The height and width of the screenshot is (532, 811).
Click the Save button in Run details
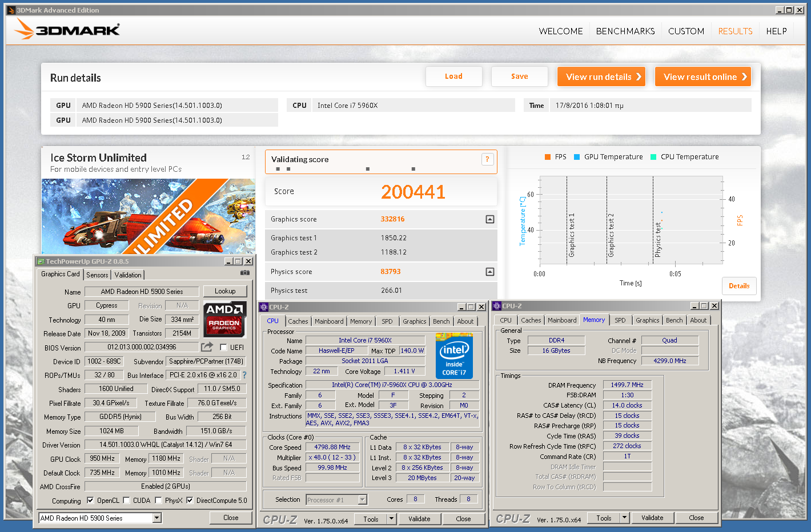[519, 76]
